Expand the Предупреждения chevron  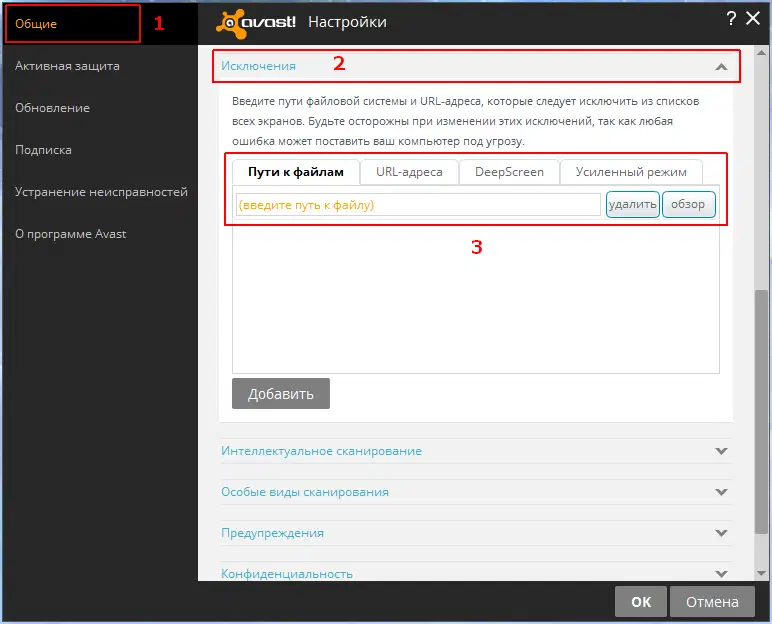(x=721, y=533)
